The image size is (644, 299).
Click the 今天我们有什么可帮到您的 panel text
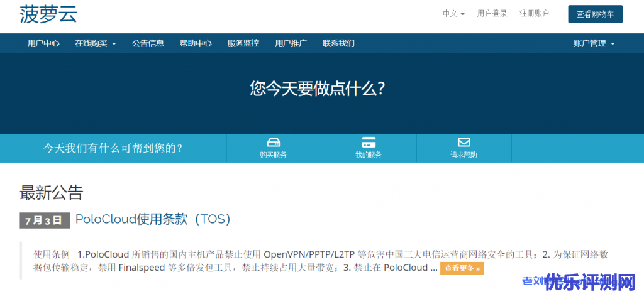click(x=113, y=148)
